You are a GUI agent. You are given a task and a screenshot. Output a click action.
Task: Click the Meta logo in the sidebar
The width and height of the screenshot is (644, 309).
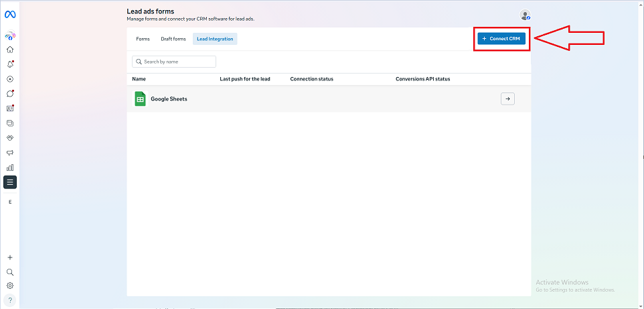tap(10, 14)
